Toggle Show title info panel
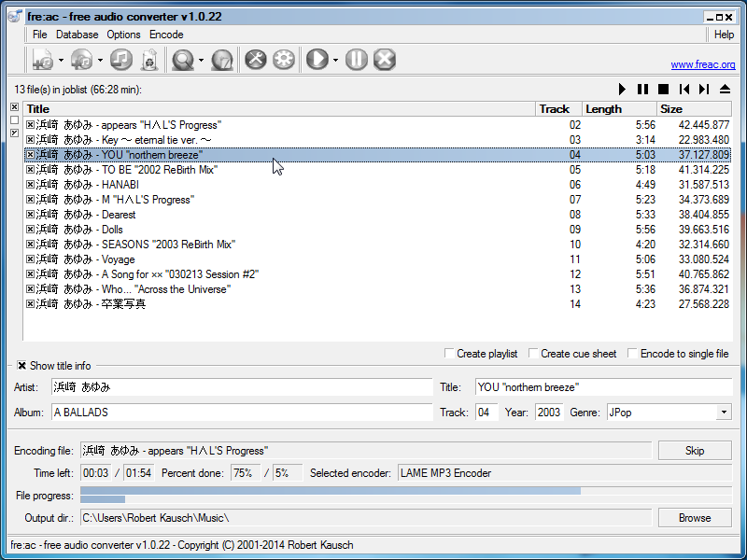The image size is (747, 560). click(23, 365)
